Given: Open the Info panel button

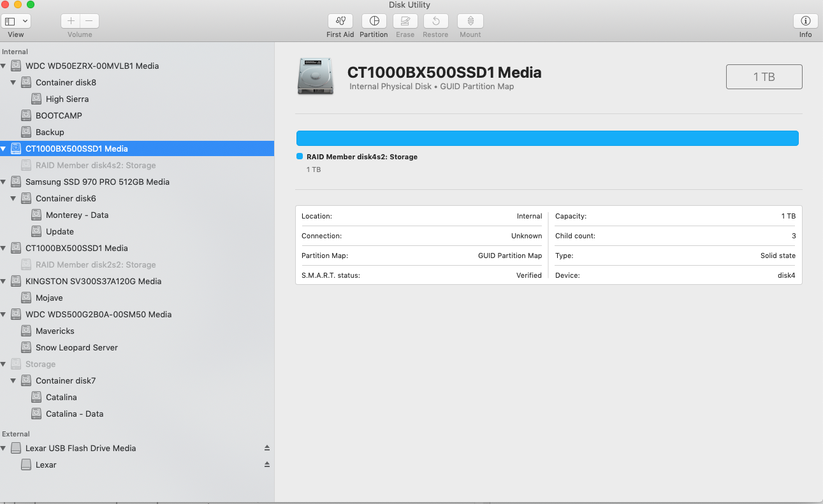Looking at the screenshot, I should [x=806, y=21].
